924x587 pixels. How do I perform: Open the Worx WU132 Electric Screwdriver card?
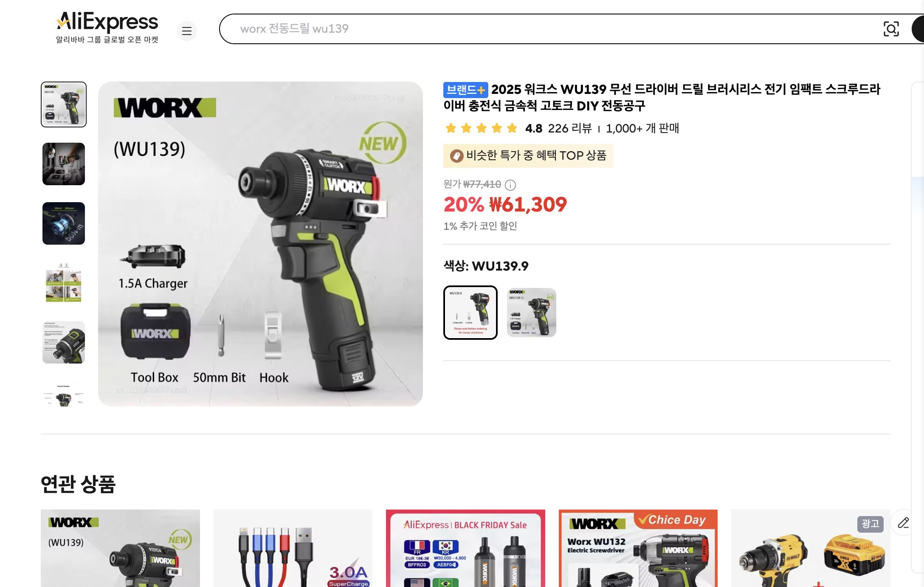click(x=638, y=548)
